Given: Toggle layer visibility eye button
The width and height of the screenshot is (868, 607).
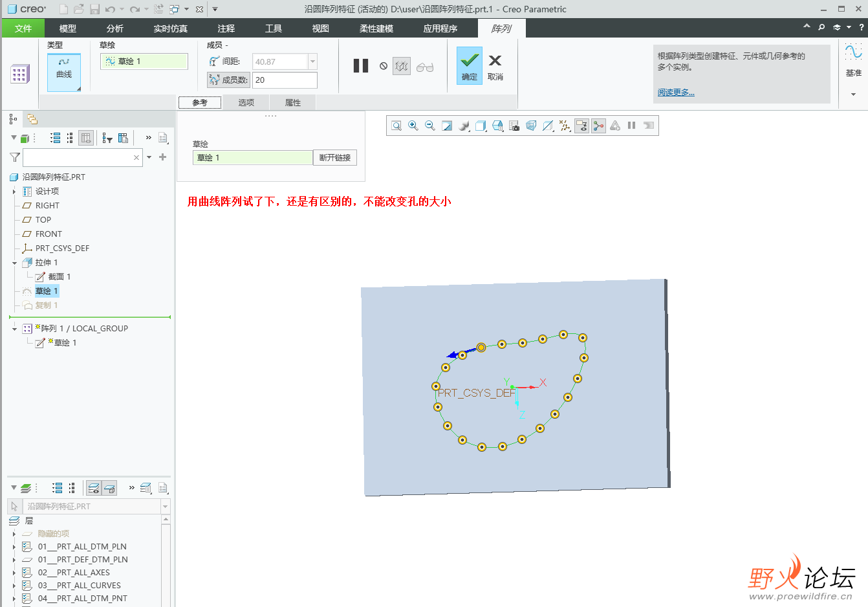Looking at the screenshot, I should pos(94,488).
